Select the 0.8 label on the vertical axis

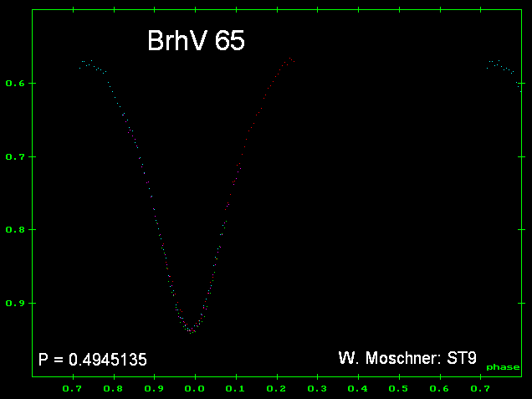click(x=14, y=229)
